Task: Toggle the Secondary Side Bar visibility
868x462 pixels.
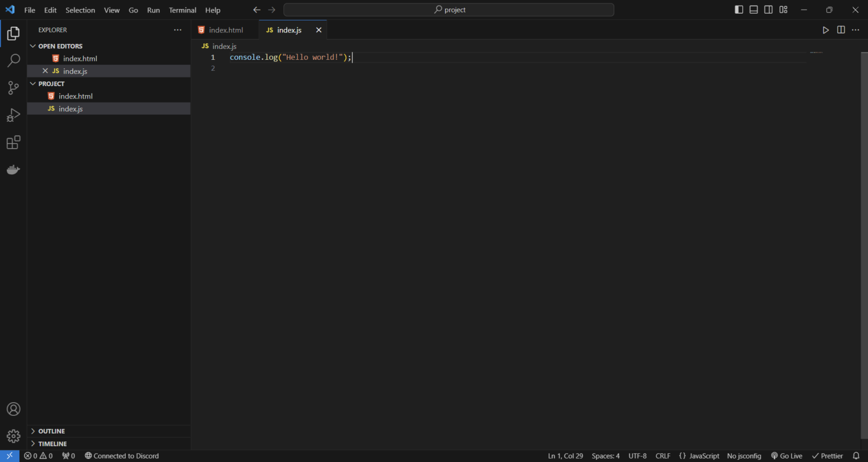Action: coord(768,10)
